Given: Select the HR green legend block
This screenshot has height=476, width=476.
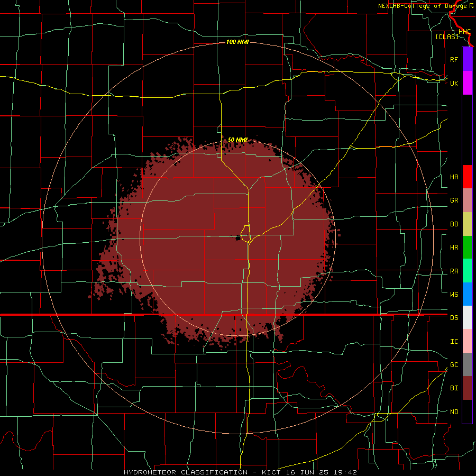Looking at the screenshot, I should 467,248.
